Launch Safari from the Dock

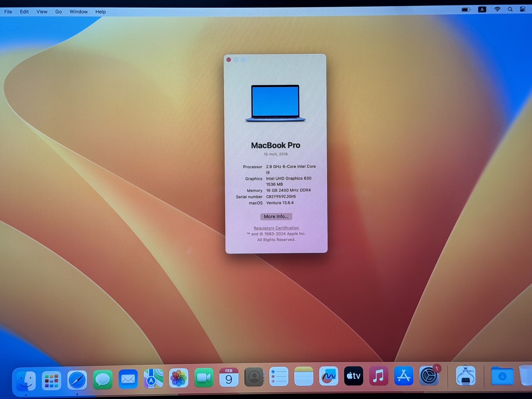point(77,380)
